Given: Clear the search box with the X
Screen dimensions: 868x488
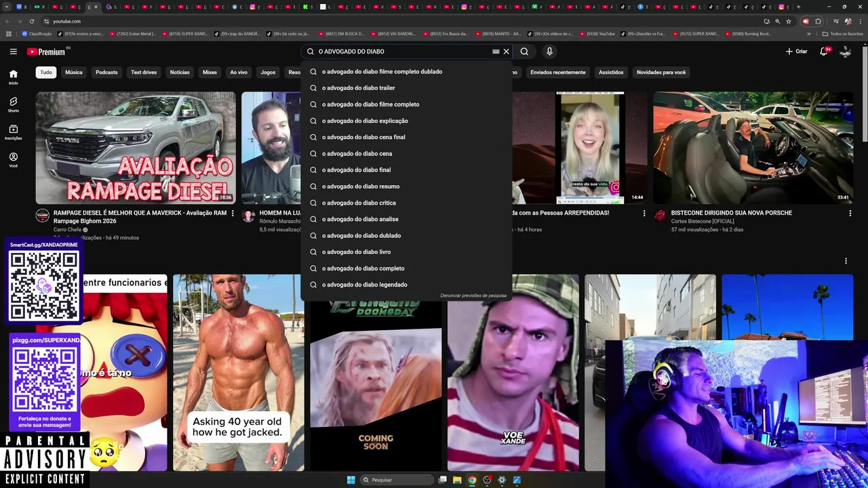Looking at the screenshot, I should tap(506, 52).
